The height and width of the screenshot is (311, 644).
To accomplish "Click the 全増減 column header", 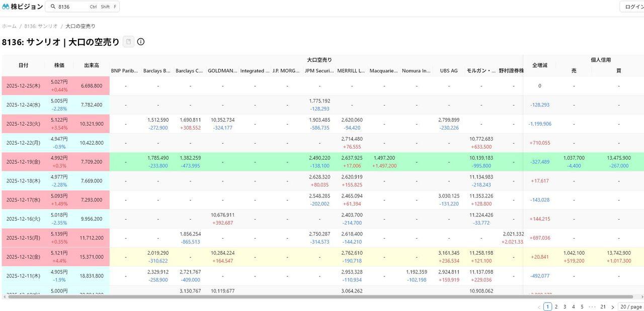I will click(x=539, y=65).
